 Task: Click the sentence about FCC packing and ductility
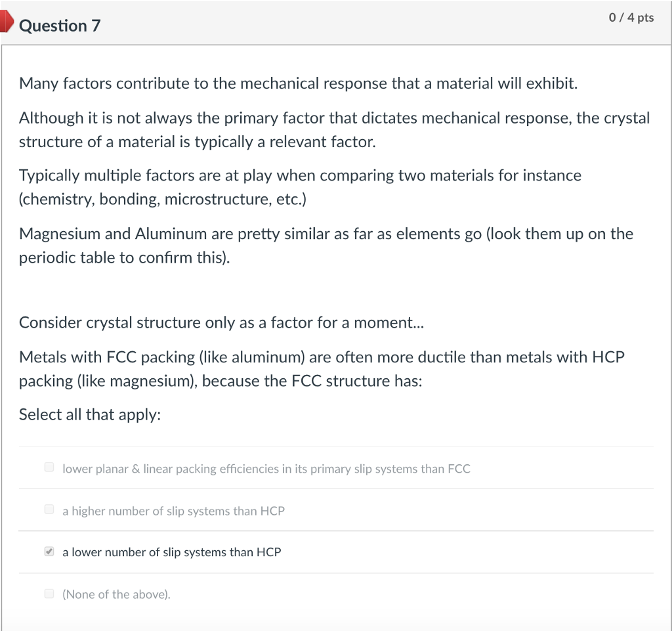[x=322, y=368]
